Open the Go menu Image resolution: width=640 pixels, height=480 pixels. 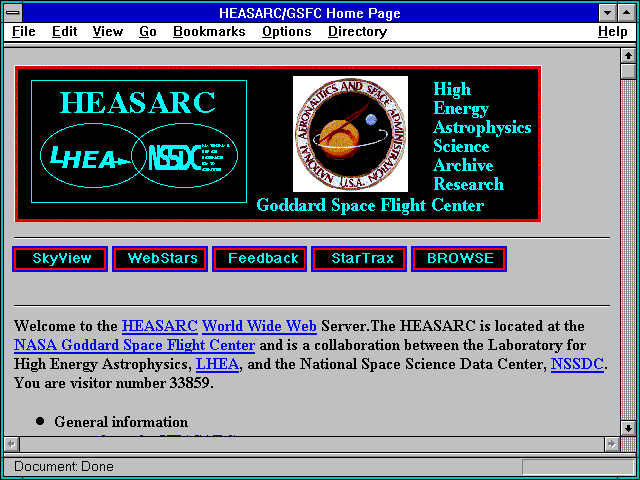click(148, 32)
